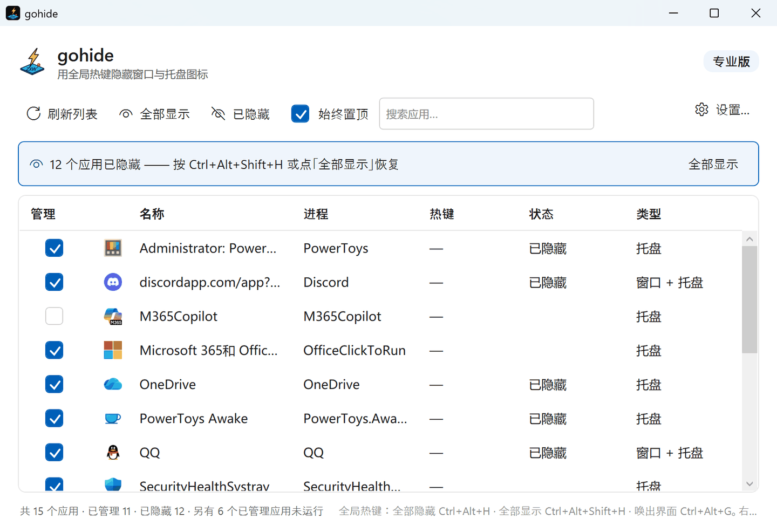Click the 已隐藏 filter button label
777x532 pixels.
[x=251, y=114]
